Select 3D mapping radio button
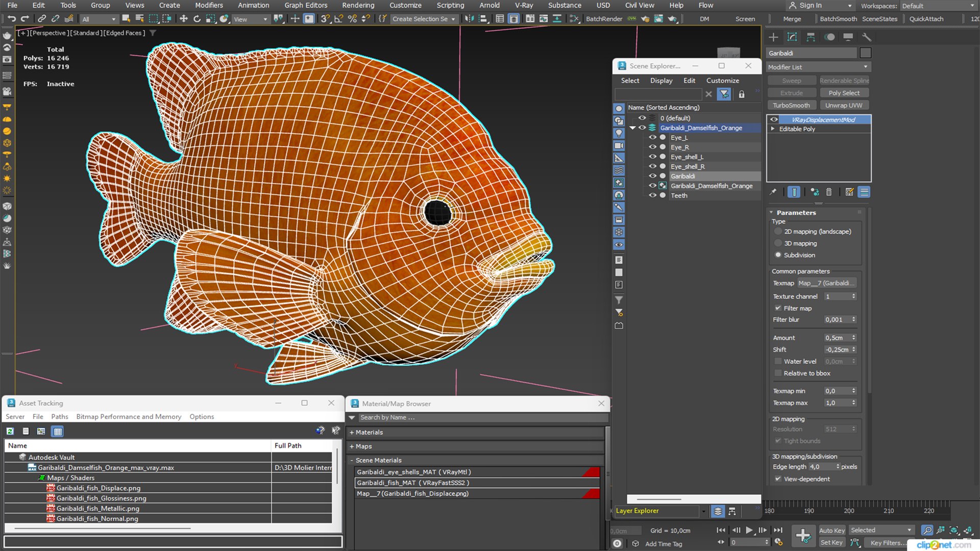The image size is (980, 551). pos(778,243)
